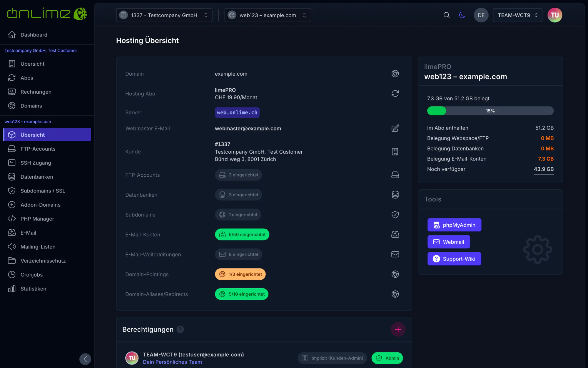Screen dimensions: 588x368
Task: Open Statistiken sidebar item
Action: click(47, 289)
